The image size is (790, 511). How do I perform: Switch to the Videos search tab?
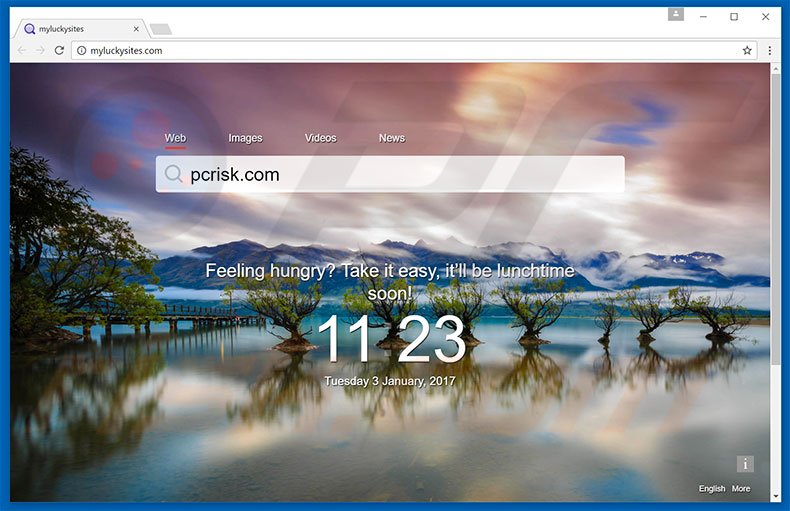coord(320,138)
